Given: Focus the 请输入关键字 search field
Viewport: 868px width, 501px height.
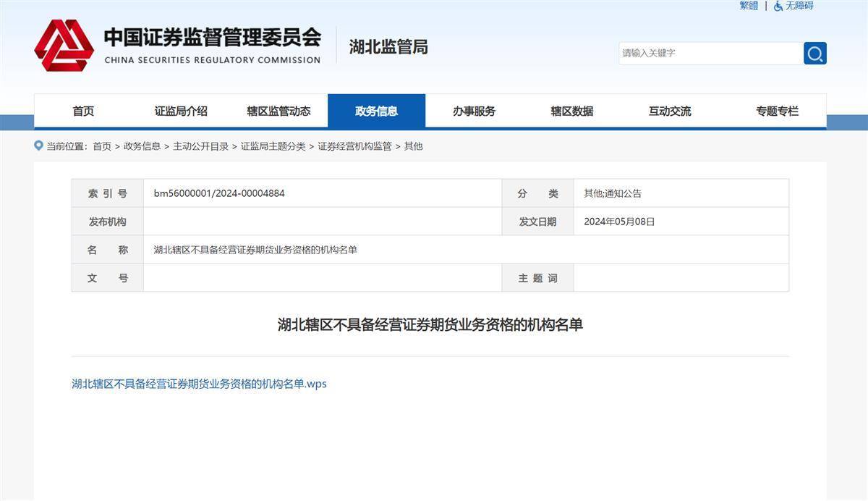Looking at the screenshot, I should click(711, 54).
